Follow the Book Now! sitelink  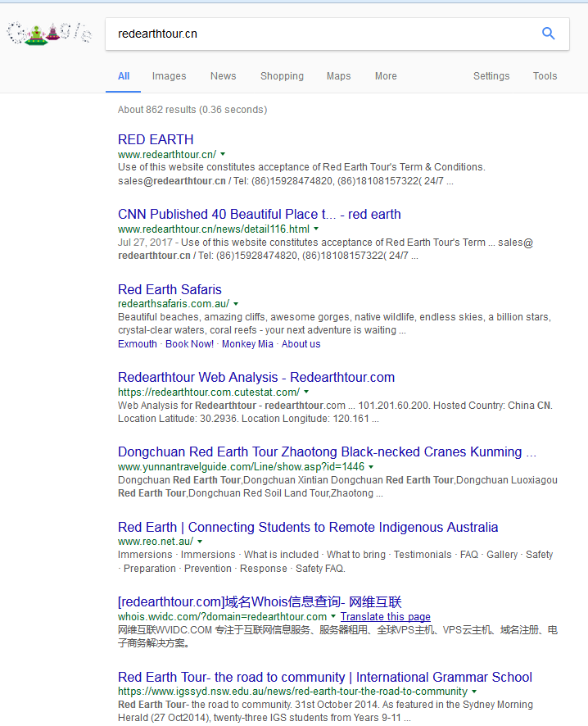190,344
